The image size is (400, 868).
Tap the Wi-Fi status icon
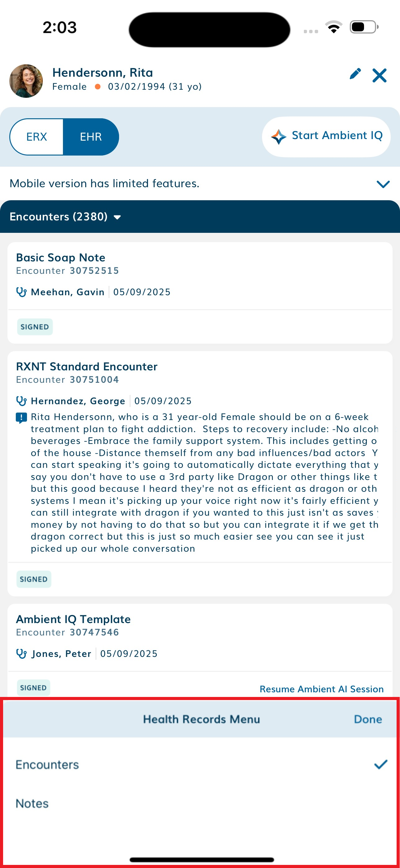coord(333,27)
